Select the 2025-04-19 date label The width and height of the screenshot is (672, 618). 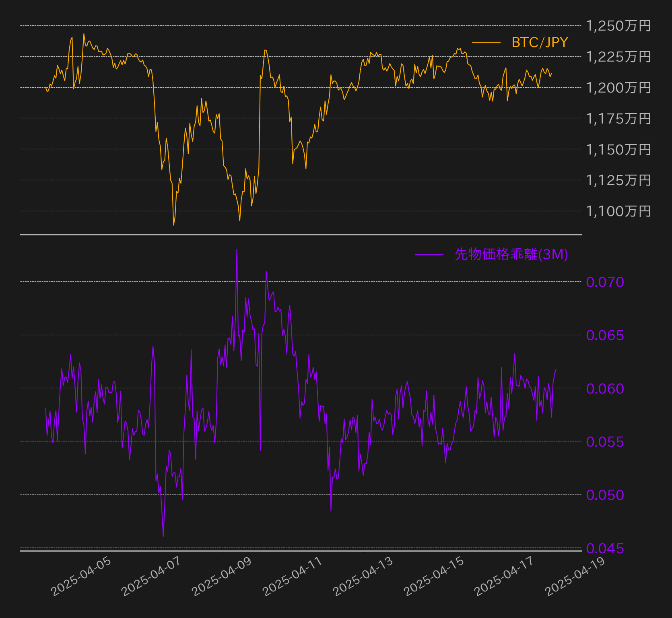click(575, 576)
